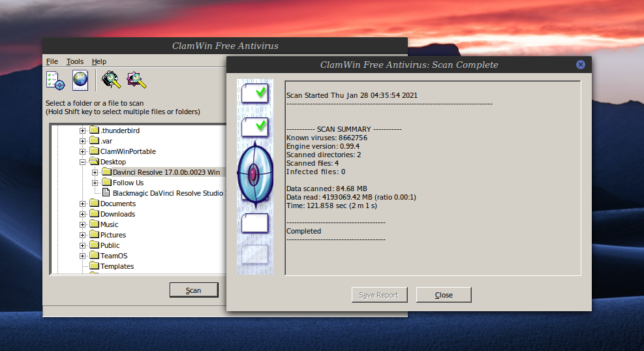Expand the Documents folder

(x=83, y=204)
